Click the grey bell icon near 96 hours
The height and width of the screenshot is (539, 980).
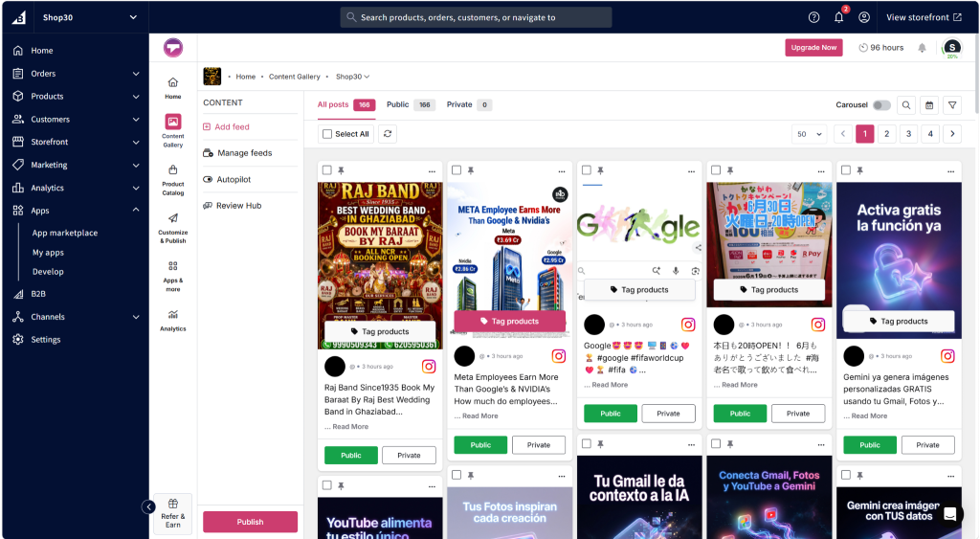(922, 48)
